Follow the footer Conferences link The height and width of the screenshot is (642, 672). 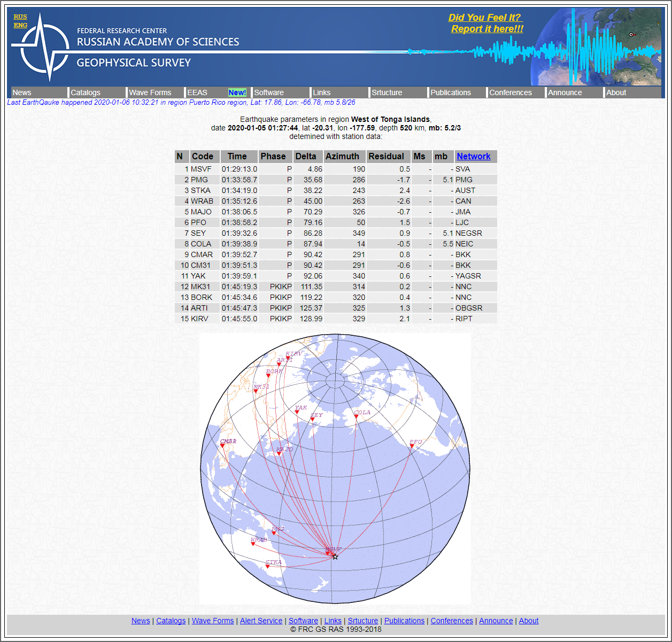[452, 621]
